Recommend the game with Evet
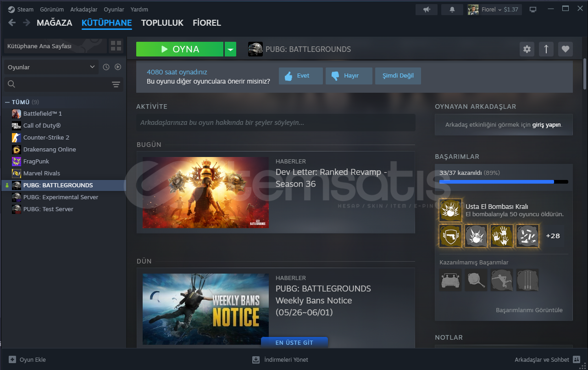588x370 pixels. click(x=301, y=76)
